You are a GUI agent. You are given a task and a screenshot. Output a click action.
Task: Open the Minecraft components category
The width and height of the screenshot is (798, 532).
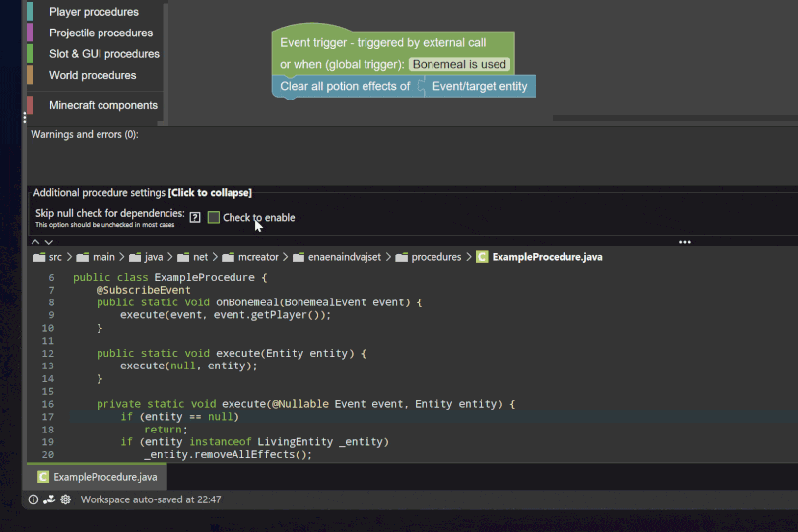tap(103, 105)
